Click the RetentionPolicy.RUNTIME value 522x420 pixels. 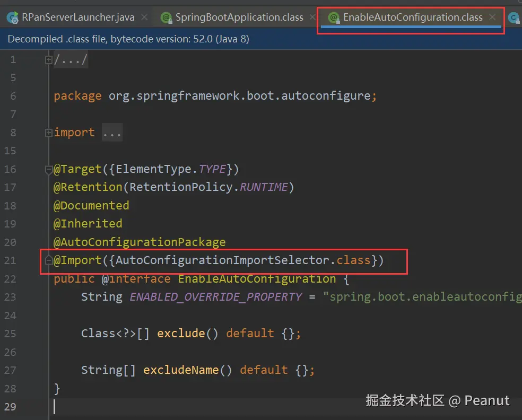(x=208, y=187)
